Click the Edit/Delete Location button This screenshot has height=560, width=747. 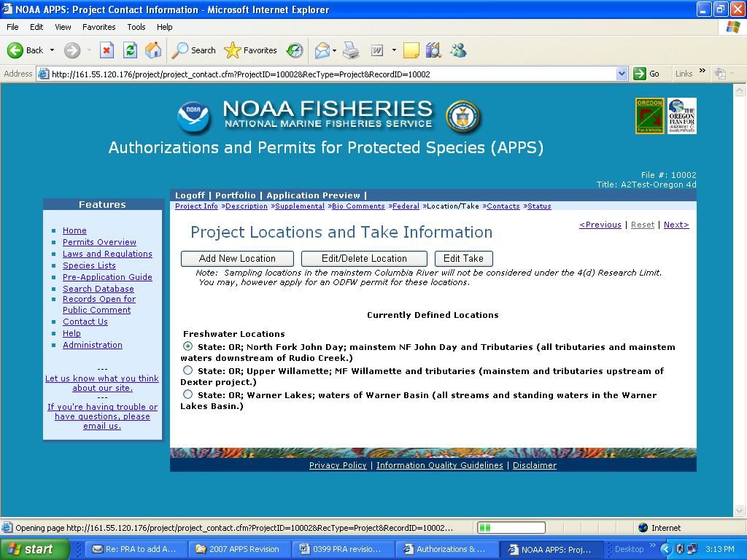tap(365, 259)
